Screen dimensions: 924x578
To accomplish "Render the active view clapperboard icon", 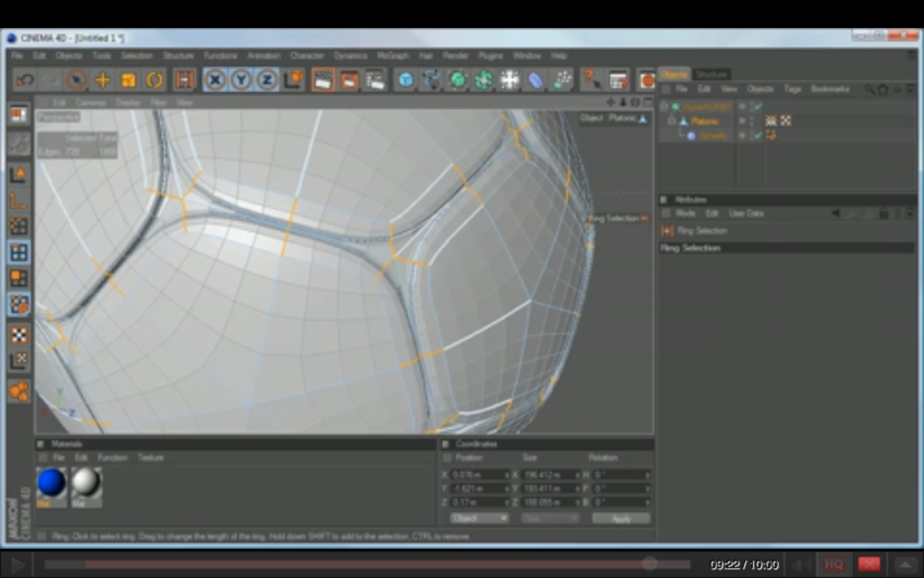I will coord(323,80).
